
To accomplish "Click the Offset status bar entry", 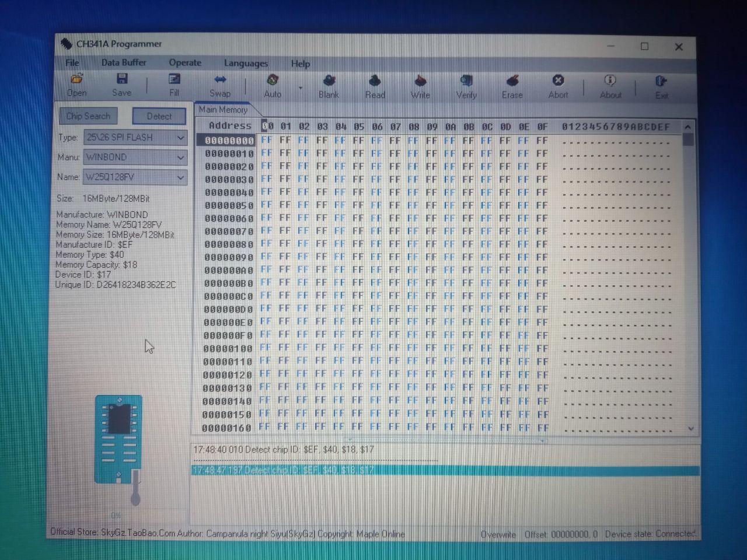I will (x=561, y=534).
